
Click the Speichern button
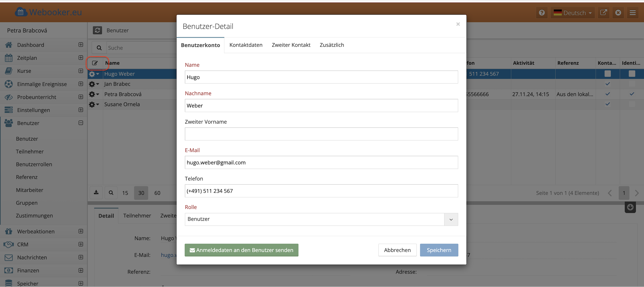pos(439,250)
